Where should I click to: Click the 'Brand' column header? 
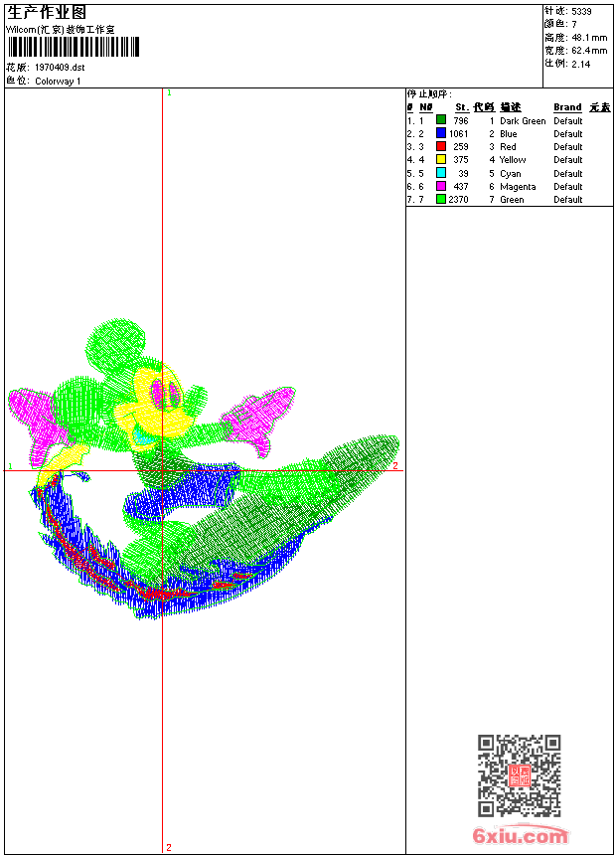pos(567,107)
